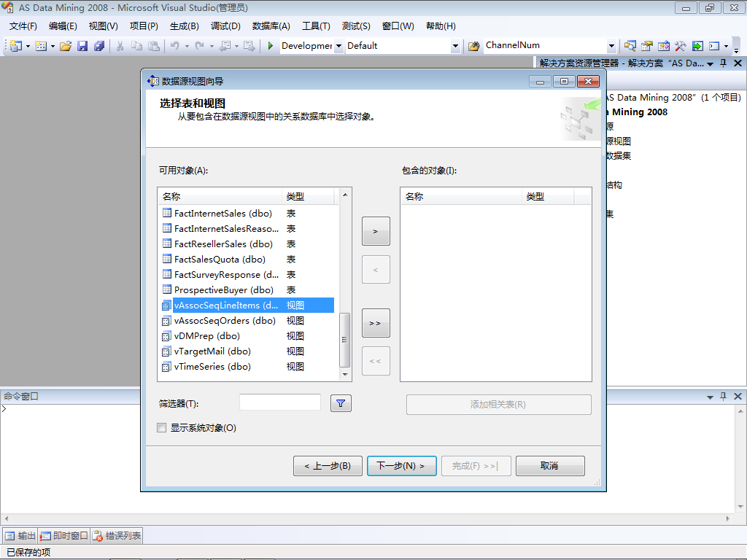Open the Undo history dropdown arrow
The height and width of the screenshot is (560, 747).
(x=187, y=46)
